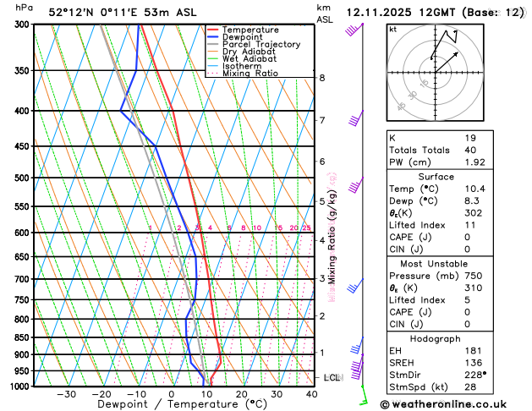Click the kt label in hodograph
The width and height of the screenshot is (532, 411).
[x=393, y=30]
